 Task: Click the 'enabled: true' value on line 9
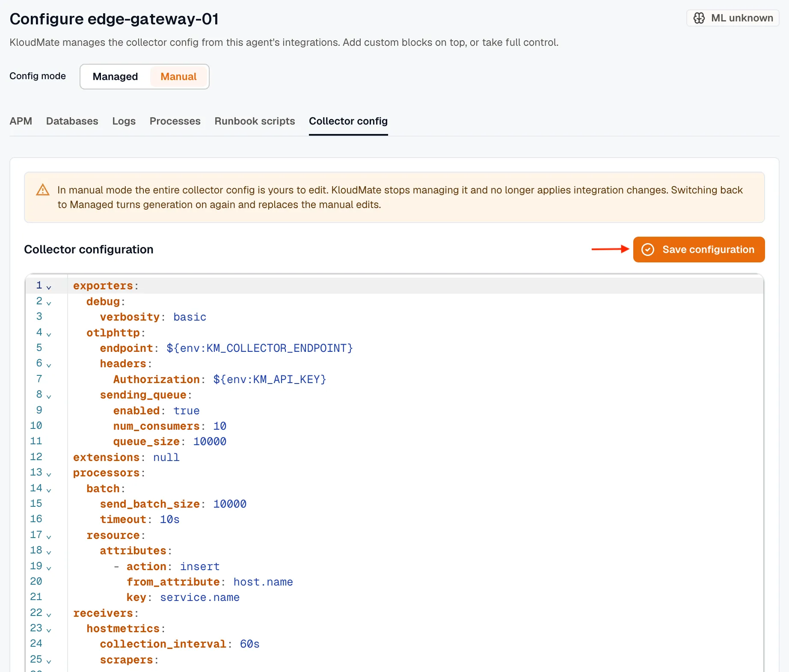coord(187,410)
